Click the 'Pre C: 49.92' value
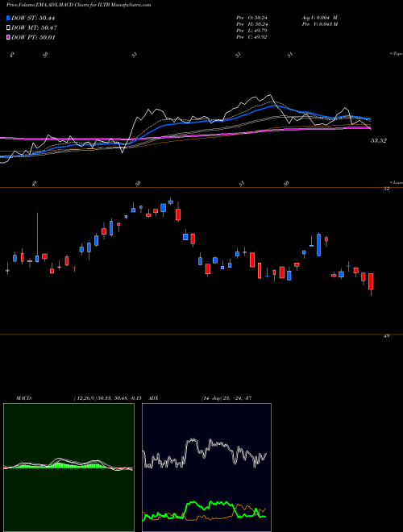403x532 pixels. click(x=251, y=37)
